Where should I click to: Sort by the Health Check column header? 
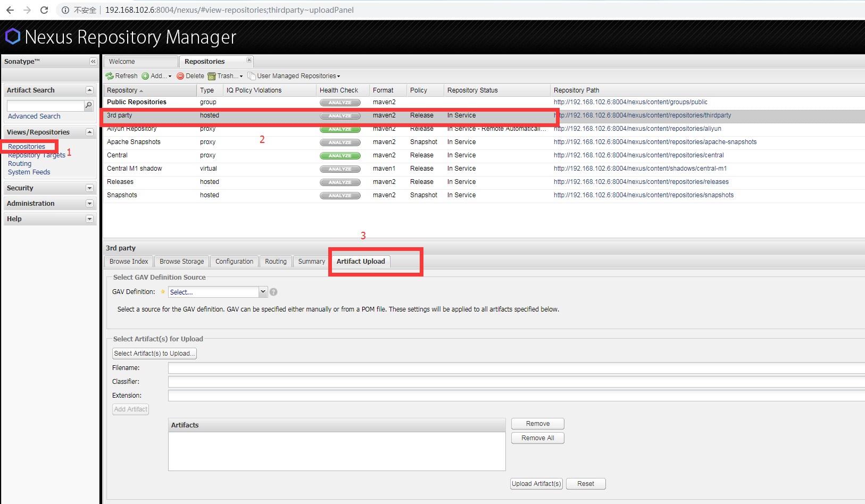tap(343, 90)
